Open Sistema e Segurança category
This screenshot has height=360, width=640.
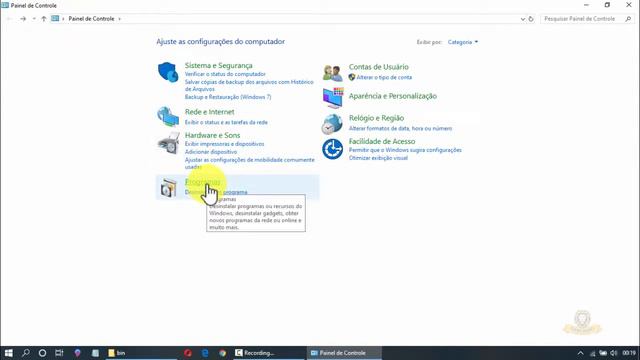click(218, 65)
